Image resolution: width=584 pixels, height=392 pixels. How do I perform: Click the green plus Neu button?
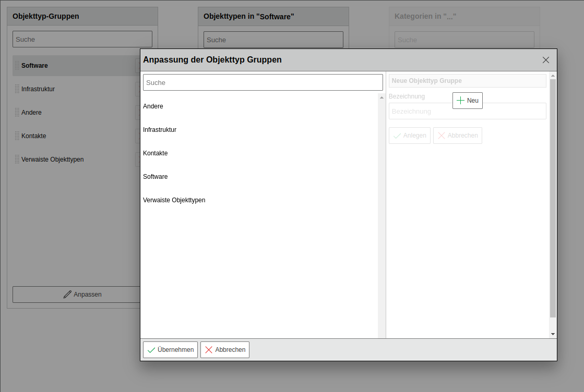point(467,101)
